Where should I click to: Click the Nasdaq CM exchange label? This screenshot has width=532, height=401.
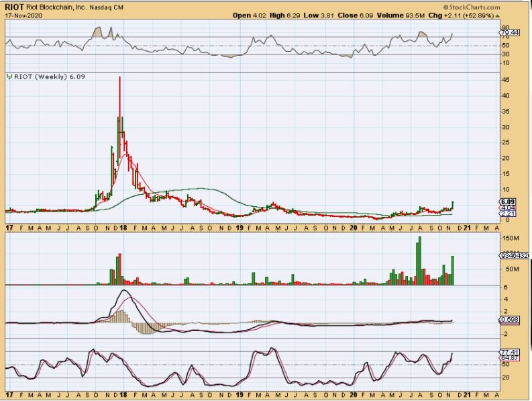coord(106,7)
